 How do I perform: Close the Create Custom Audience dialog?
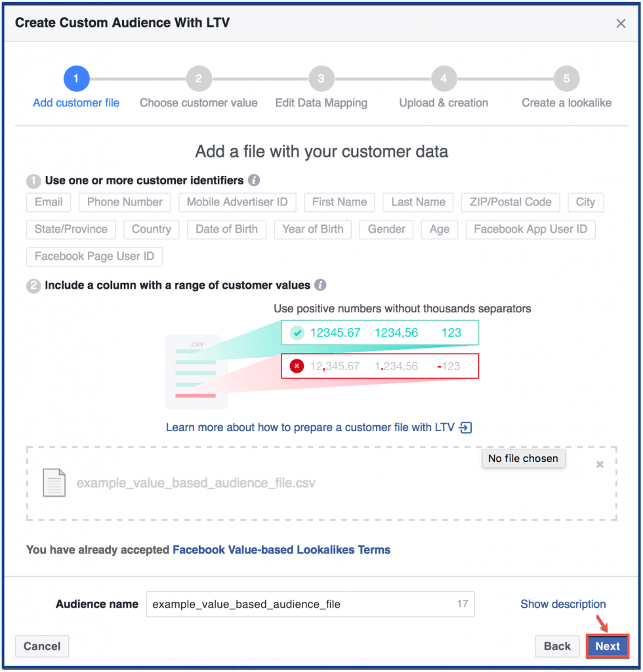tap(621, 23)
